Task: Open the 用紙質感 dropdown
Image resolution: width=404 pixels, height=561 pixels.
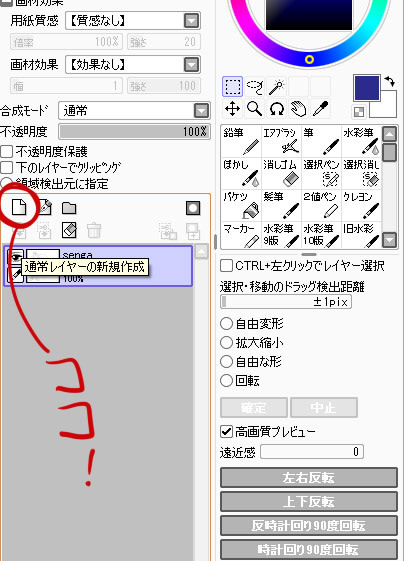Action: coord(133,21)
